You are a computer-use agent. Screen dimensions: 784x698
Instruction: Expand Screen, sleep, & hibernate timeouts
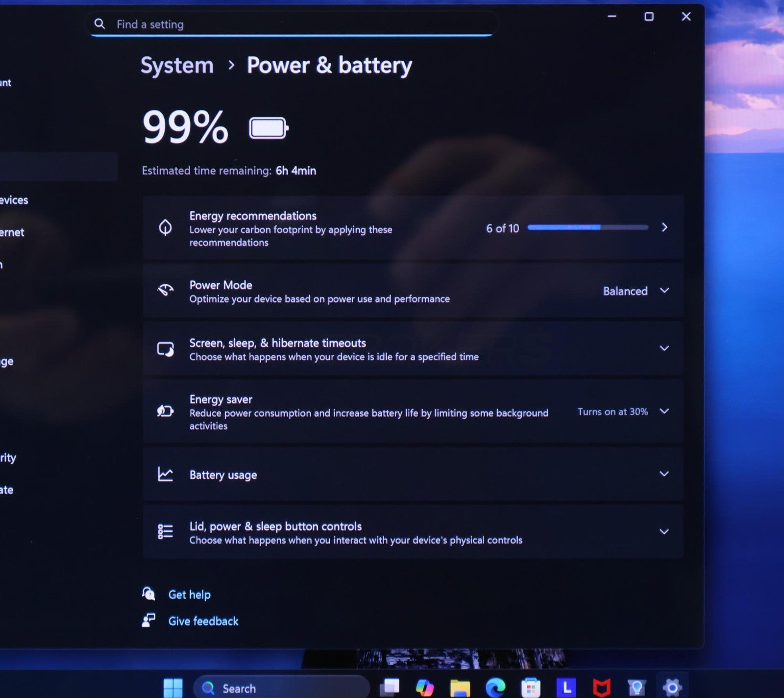664,349
